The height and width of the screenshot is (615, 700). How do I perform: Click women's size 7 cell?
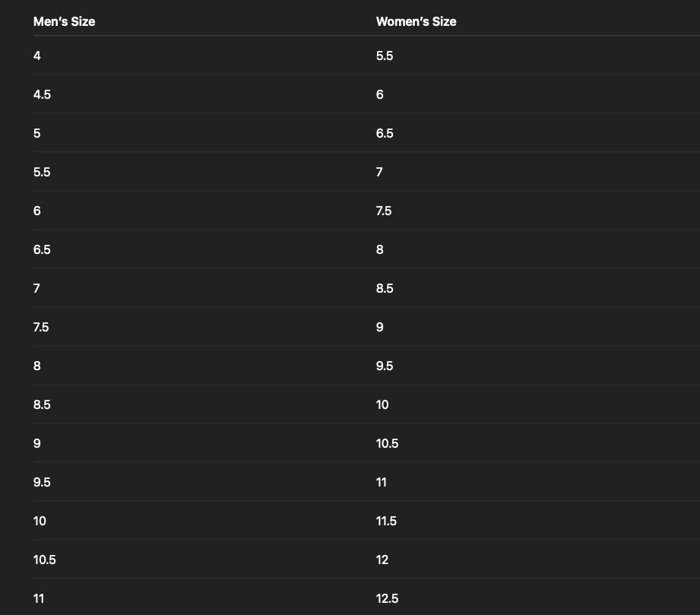379,172
